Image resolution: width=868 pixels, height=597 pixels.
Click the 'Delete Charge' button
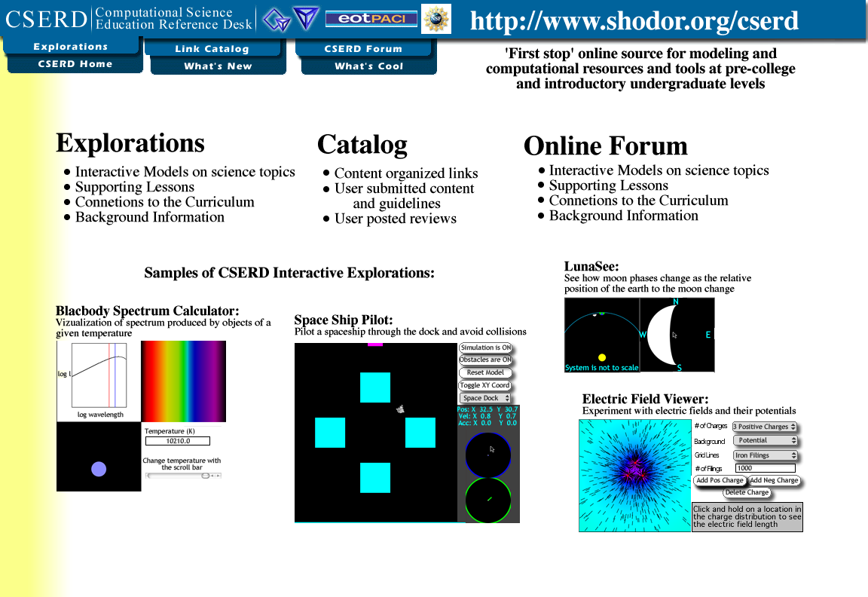(x=747, y=492)
